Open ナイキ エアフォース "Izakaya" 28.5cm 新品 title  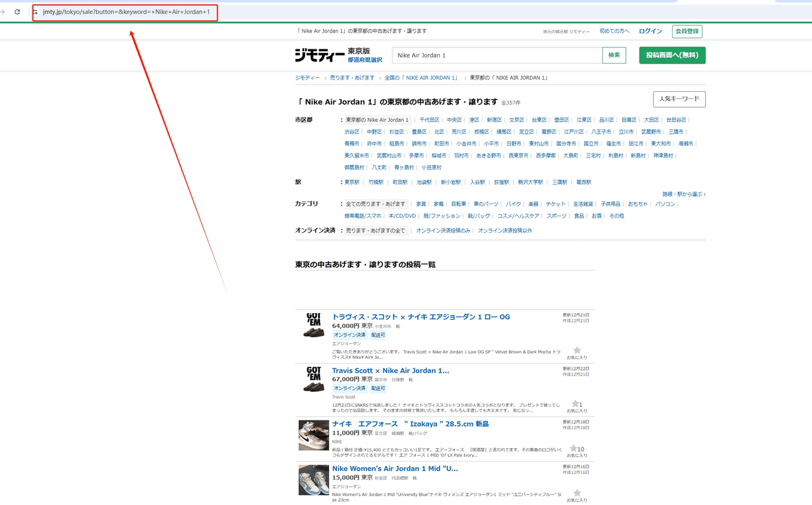[410, 424]
